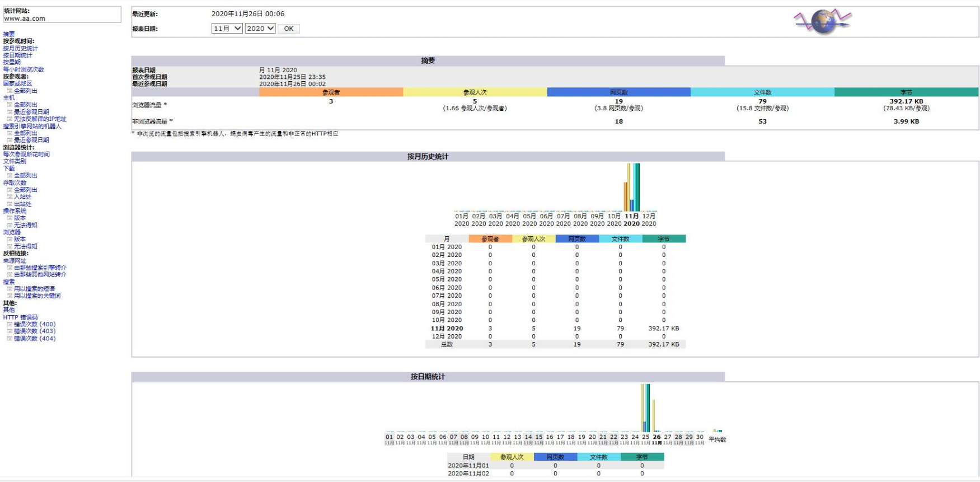Click the 2020年11月26日 00:06 last update text
The height and width of the screenshot is (482, 980).
[248, 14]
